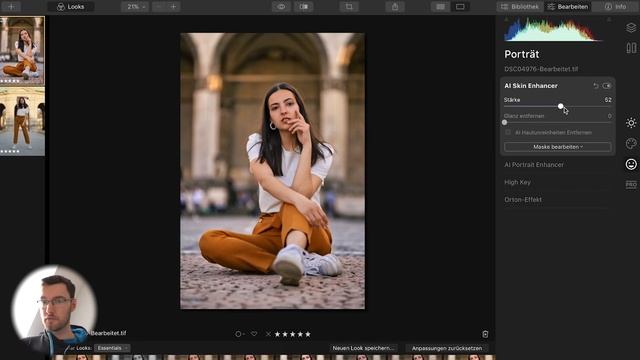Set rating to five stars

tap(308, 334)
